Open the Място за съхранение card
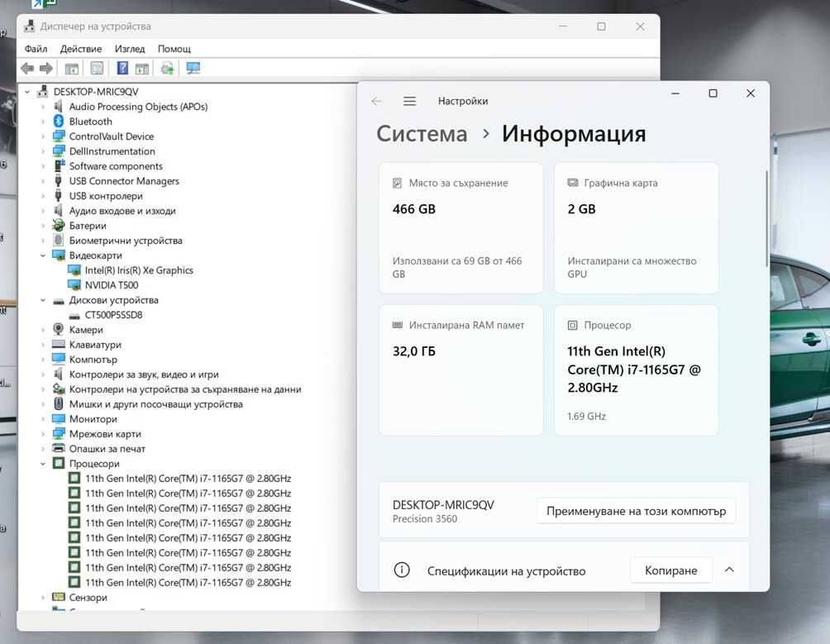This screenshot has height=644, width=830. point(461,227)
